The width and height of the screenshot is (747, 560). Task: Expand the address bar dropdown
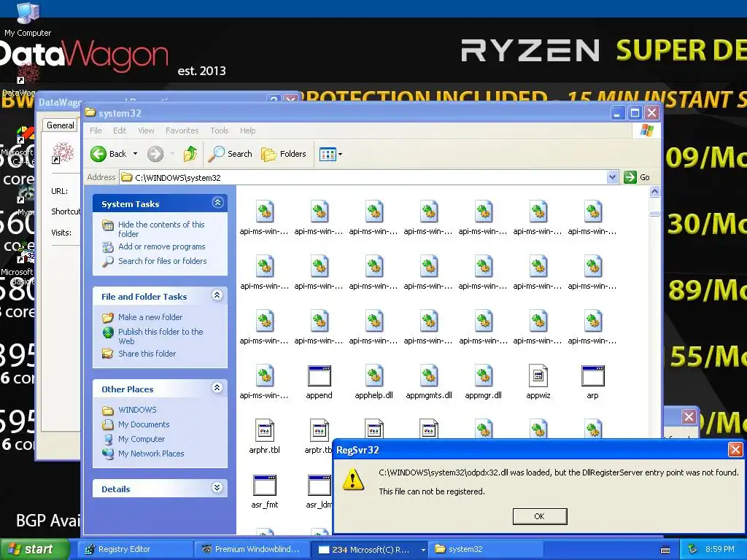coord(612,177)
